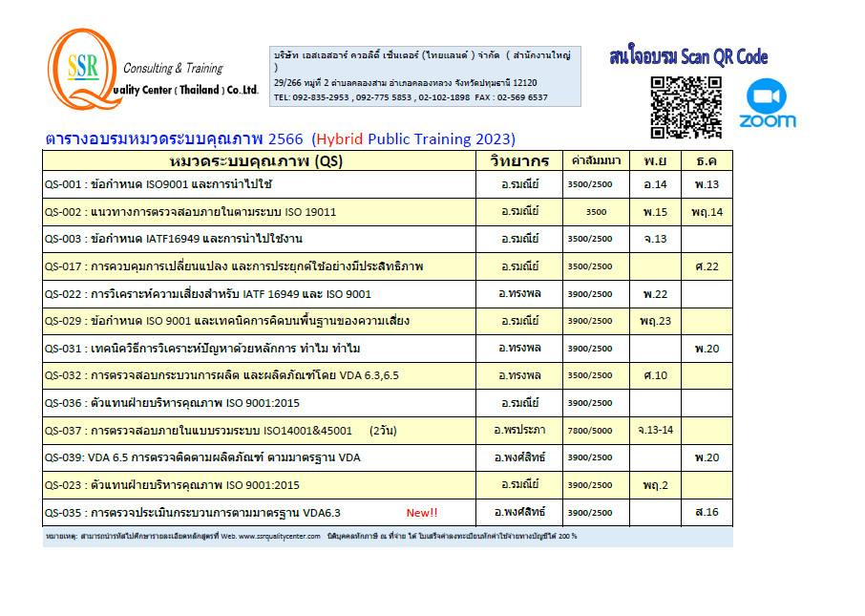Select the QS-039 VDA 6.5 course title
The height and width of the screenshot is (616, 865).
(x=202, y=457)
